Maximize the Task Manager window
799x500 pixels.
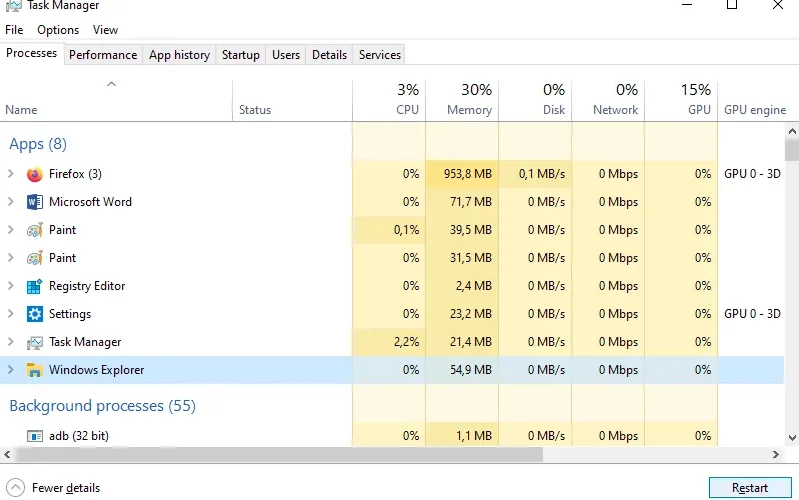point(732,5)
